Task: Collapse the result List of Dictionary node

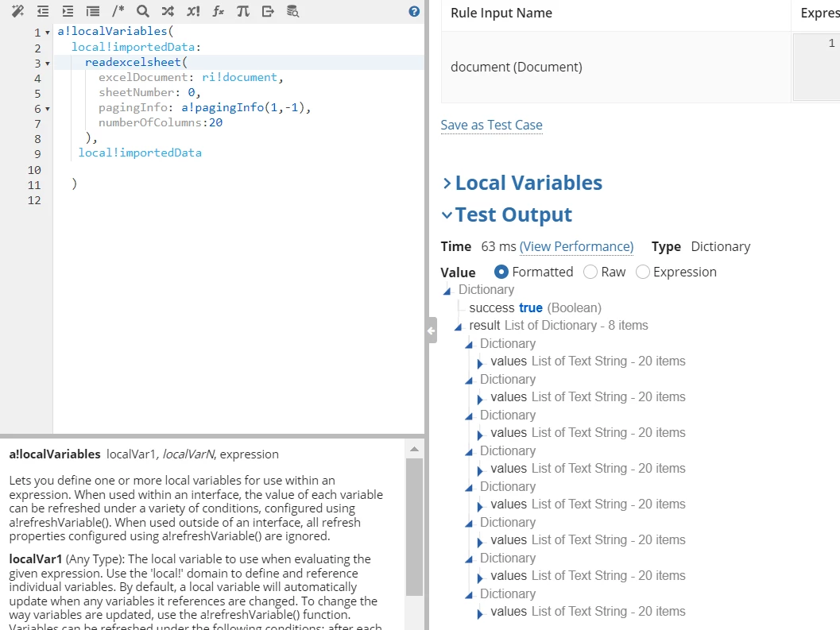Action: tap(458, 327)
